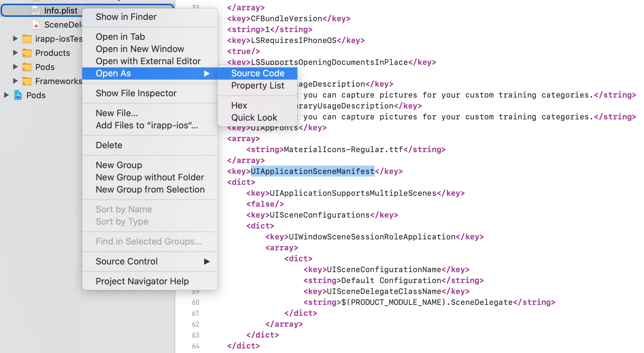Select the blue Pods project icon
Viewport: 644px width, 353px height.
pyautogui.click(x=18, y=95)
